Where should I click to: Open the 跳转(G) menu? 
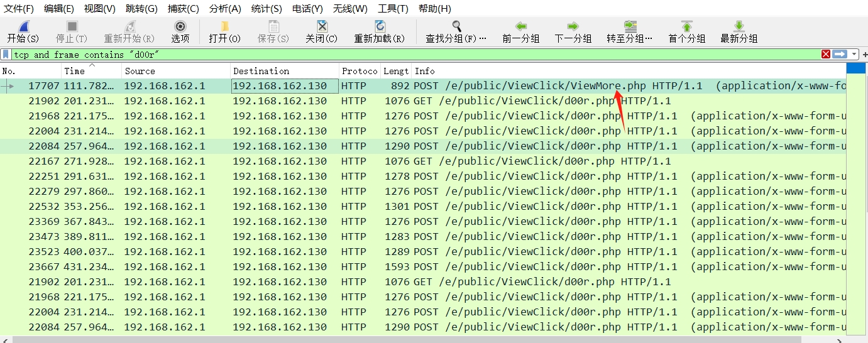[141, 9]
